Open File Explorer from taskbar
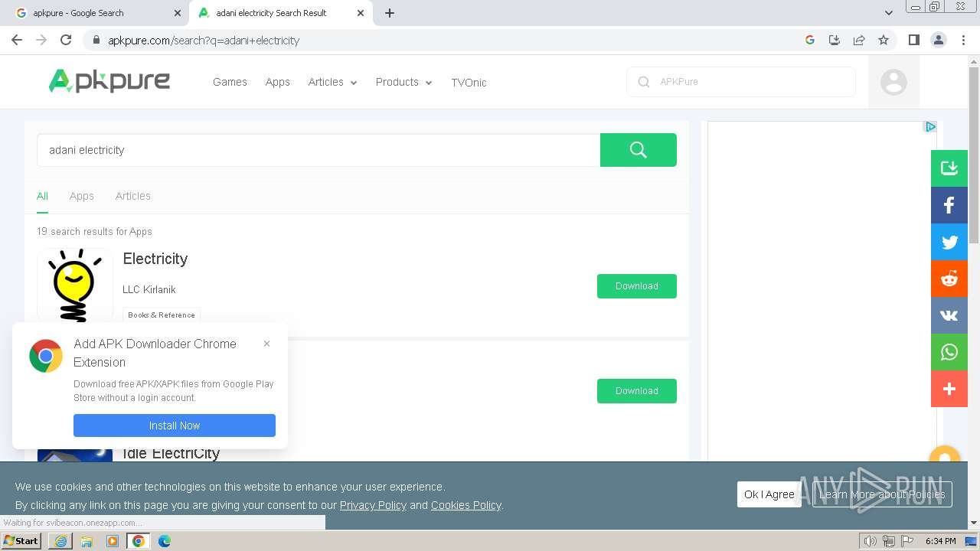This screenshot has width=980, height=551. 87,541
